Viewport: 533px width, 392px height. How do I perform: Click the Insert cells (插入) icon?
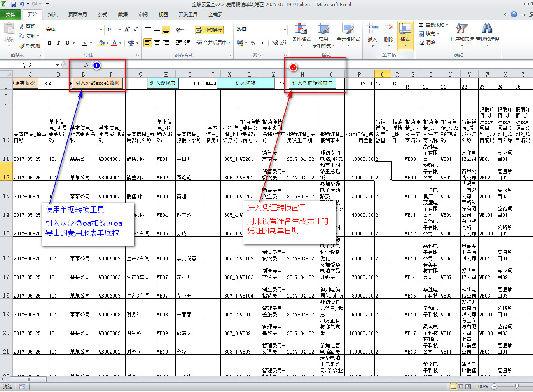click(372, 28)
